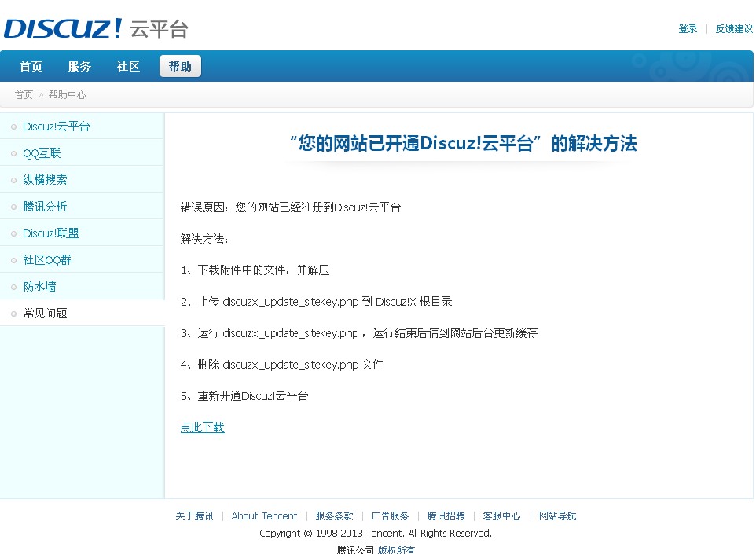Click the 腾讯招聘 footer link
756x554 pixels.
click(x=446, y=516)
